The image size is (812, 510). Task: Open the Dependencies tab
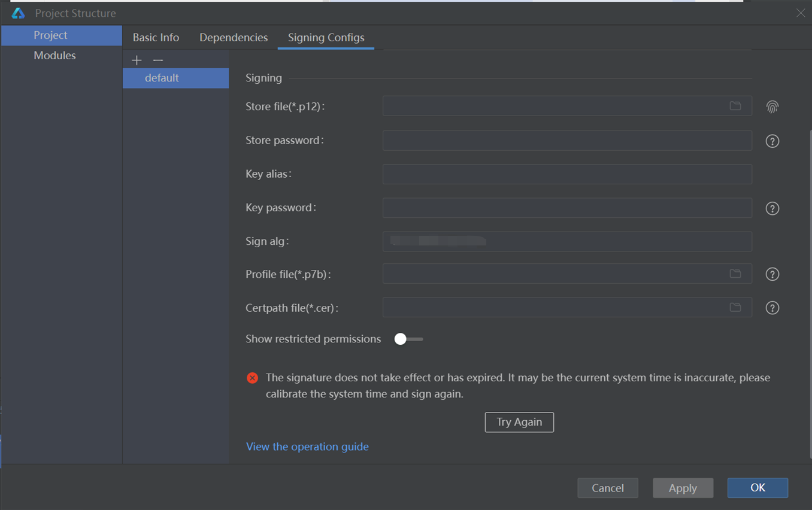(234, 38)
